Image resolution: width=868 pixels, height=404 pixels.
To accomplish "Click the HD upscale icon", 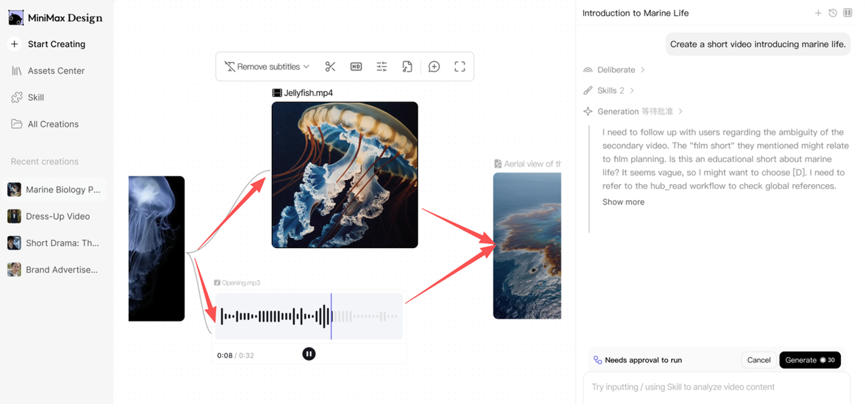I will coord(356,67).
